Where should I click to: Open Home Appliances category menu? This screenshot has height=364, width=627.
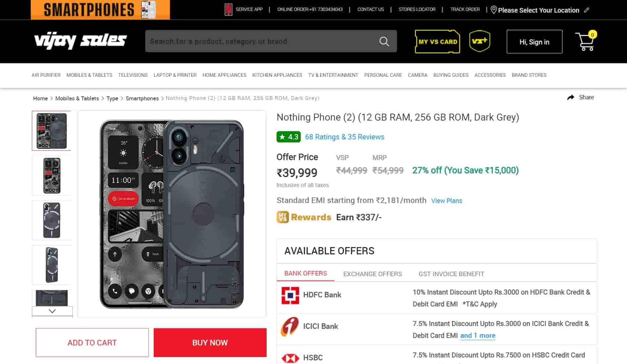[224, 75]
